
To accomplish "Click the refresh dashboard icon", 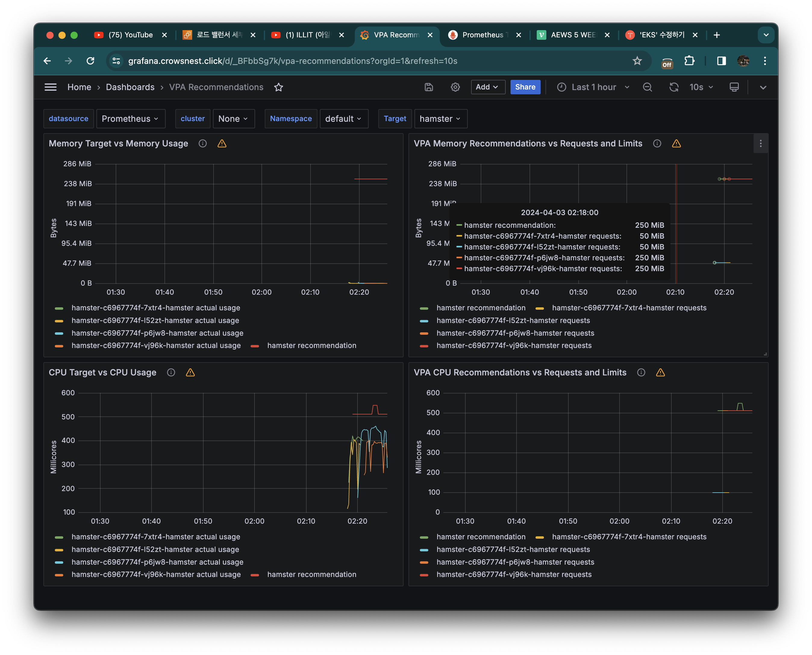I will click(x=673, y=87).
